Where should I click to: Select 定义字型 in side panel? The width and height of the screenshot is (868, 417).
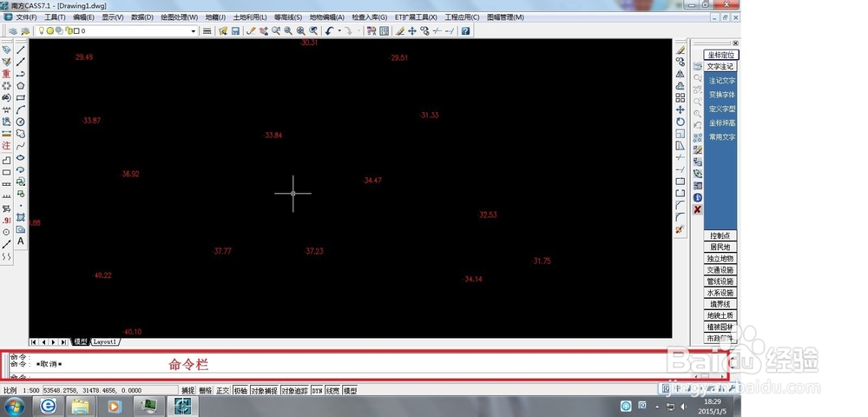point(722,109)
